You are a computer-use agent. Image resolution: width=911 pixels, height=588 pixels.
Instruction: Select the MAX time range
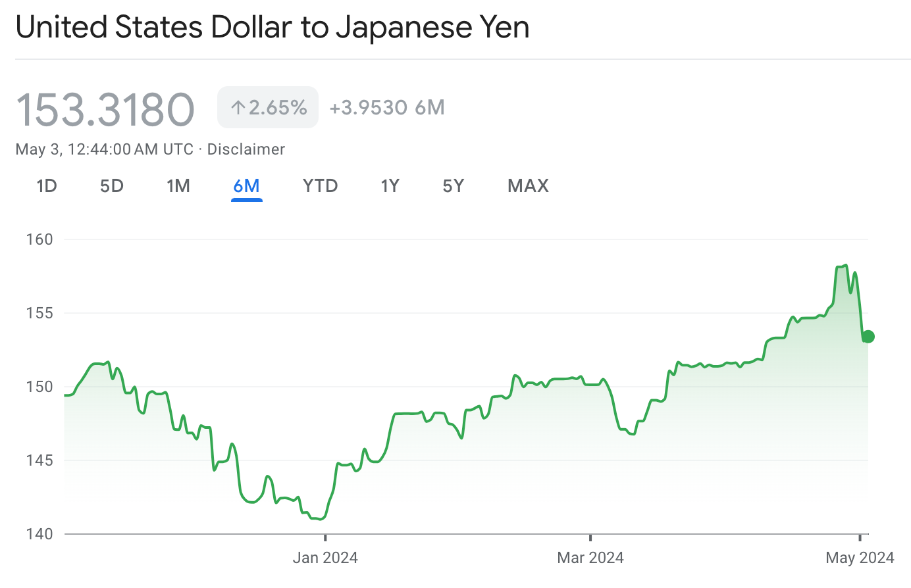(x=527, y=186)
